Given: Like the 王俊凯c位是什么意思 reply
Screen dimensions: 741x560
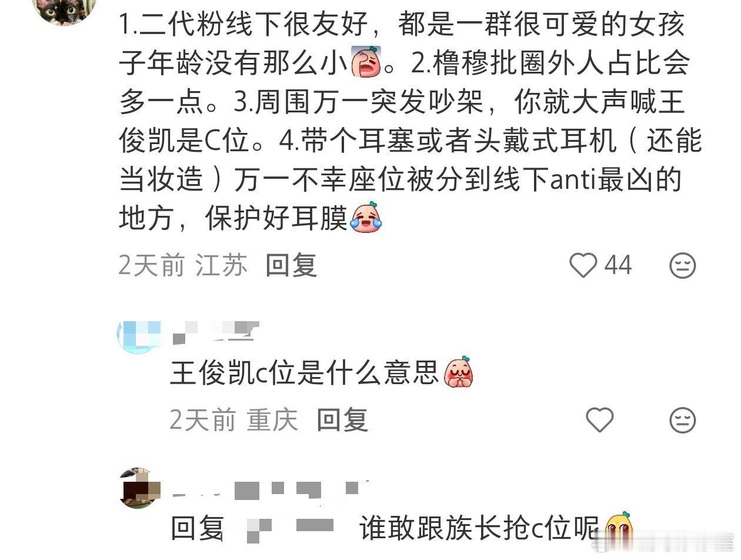Looking at the screenshot, I should 600,421.
